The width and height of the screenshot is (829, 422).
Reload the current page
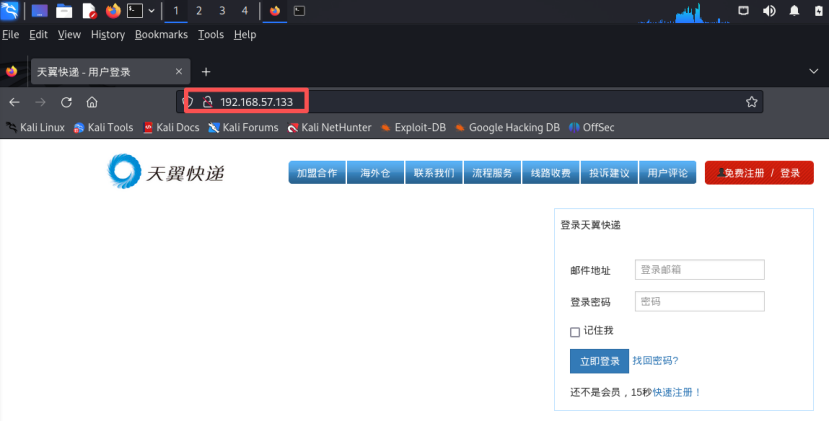[66, 102]
